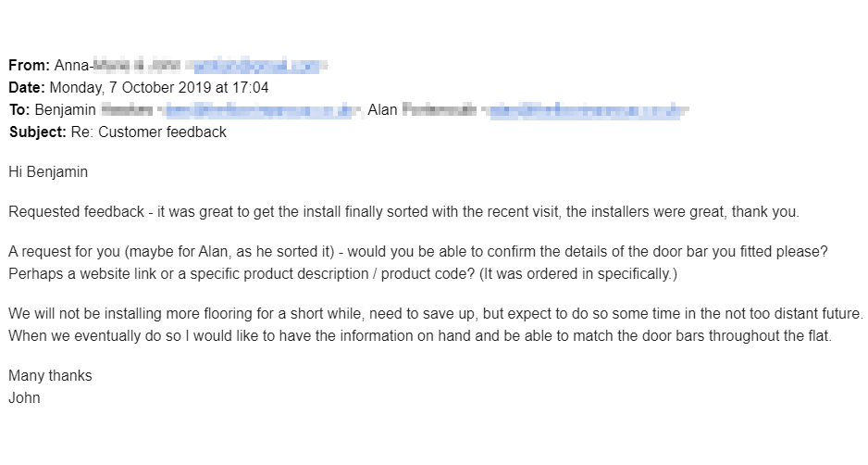Click the "Hi Benjamin" greeting line
This screenshot has height=465, width=868.
(x=48, y=171)
